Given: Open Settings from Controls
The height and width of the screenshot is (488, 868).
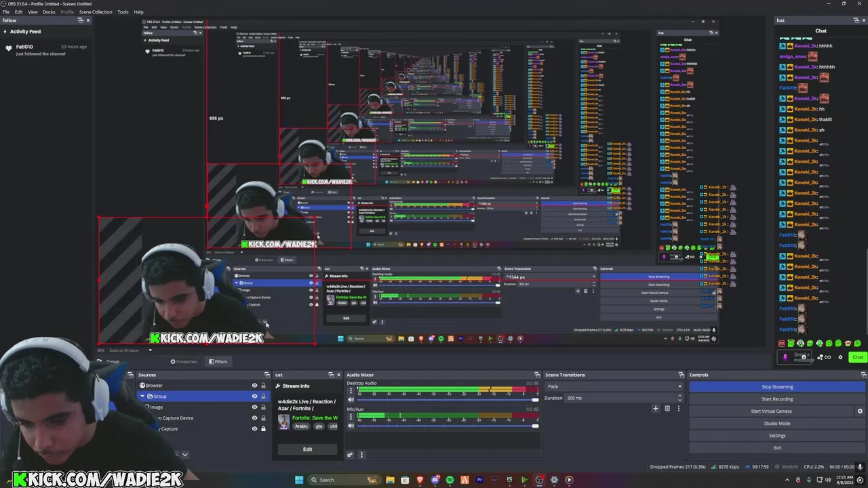Looking at the screenshot, I should coord(777,436).
